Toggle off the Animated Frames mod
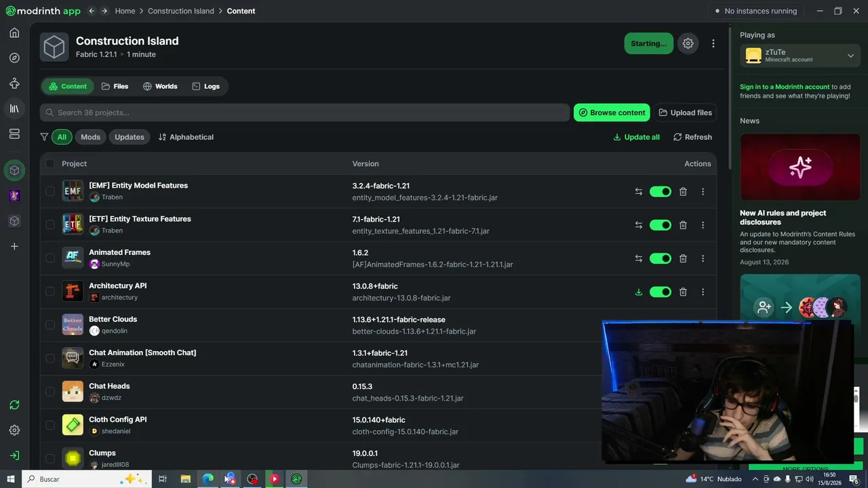 click(x=660, y=258)
